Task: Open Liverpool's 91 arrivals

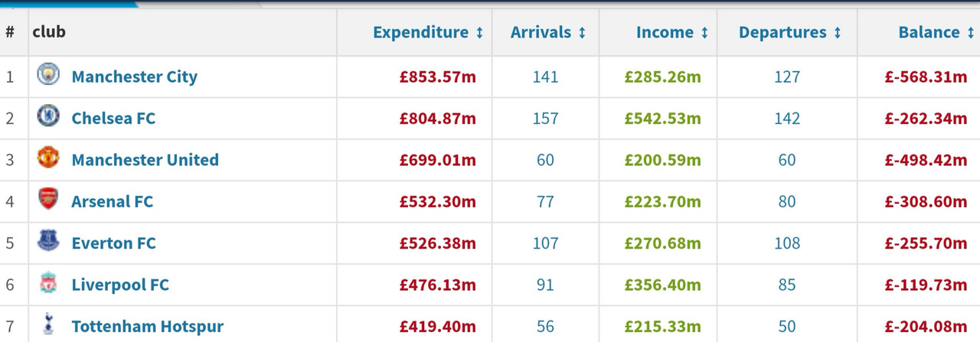Action: coord(545,285)
